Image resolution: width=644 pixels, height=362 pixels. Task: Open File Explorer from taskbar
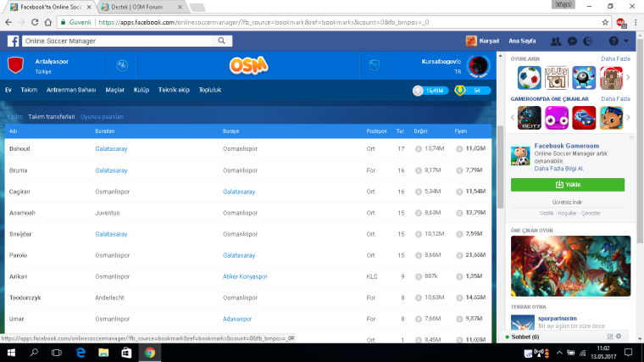click(103, 353)
